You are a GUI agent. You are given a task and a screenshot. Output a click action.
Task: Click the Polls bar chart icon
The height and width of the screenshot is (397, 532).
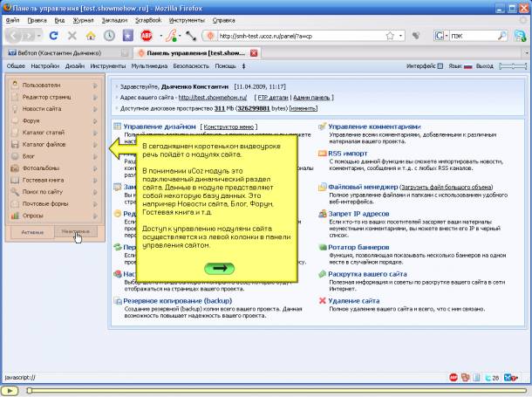[15, 216]
